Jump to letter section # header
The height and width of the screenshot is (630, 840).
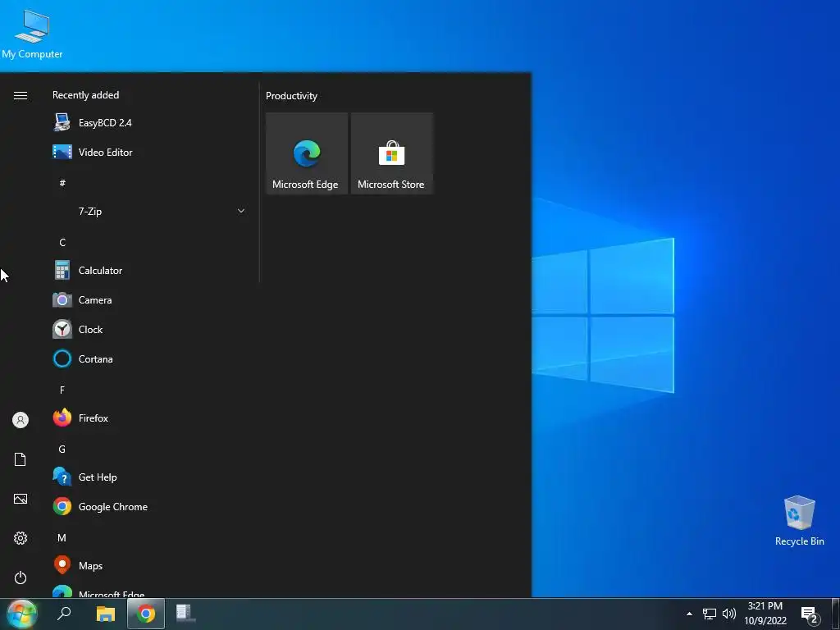click(x=62, y=183)
